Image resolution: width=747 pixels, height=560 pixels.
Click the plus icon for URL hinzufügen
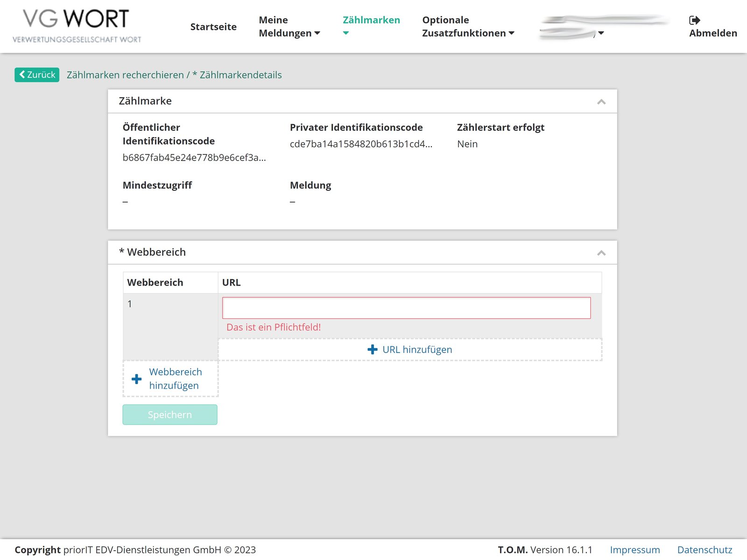click(x=372, y=350)
